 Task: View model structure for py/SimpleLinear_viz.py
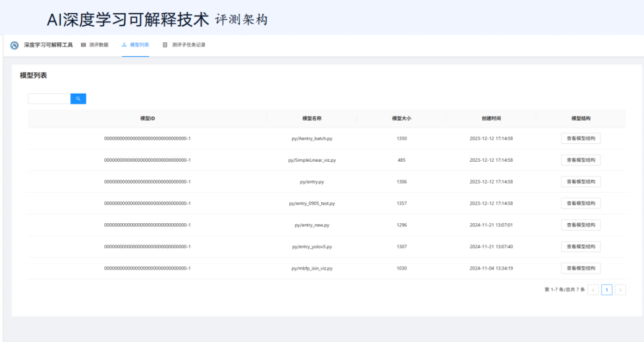[x=581, y=161]
